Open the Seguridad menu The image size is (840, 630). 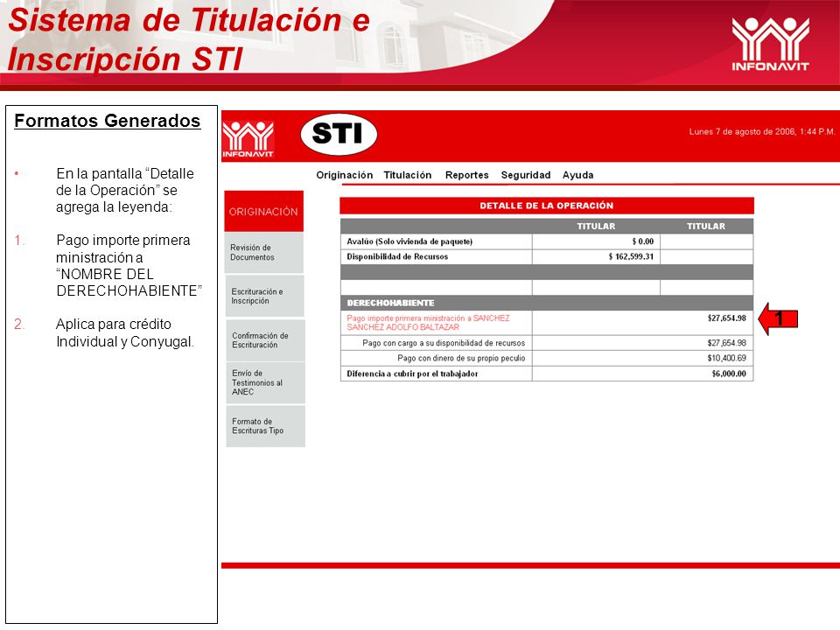526,175
